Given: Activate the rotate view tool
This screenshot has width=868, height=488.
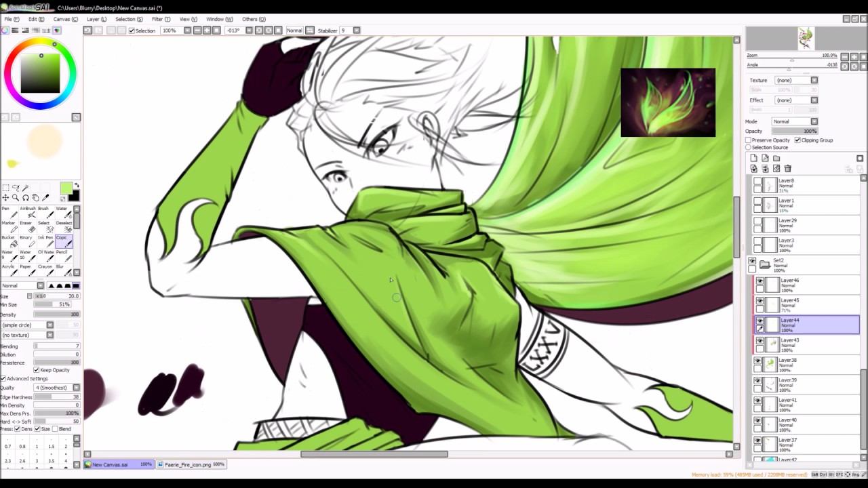Looking at the screenshot, I should [x=26, y=198].
